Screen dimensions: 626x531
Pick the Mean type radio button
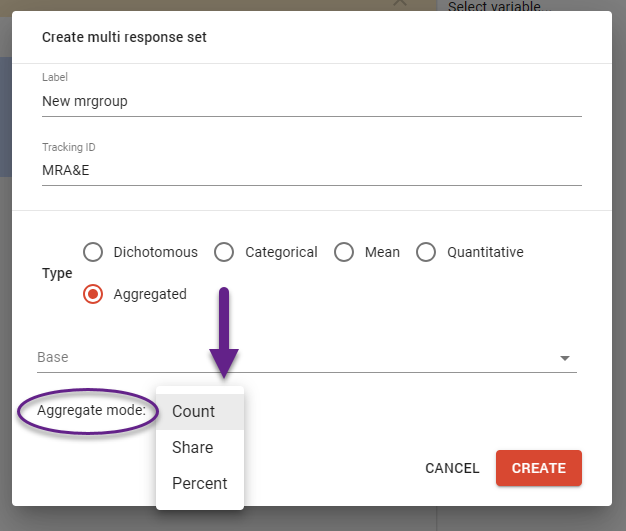[x=344, y=252]
